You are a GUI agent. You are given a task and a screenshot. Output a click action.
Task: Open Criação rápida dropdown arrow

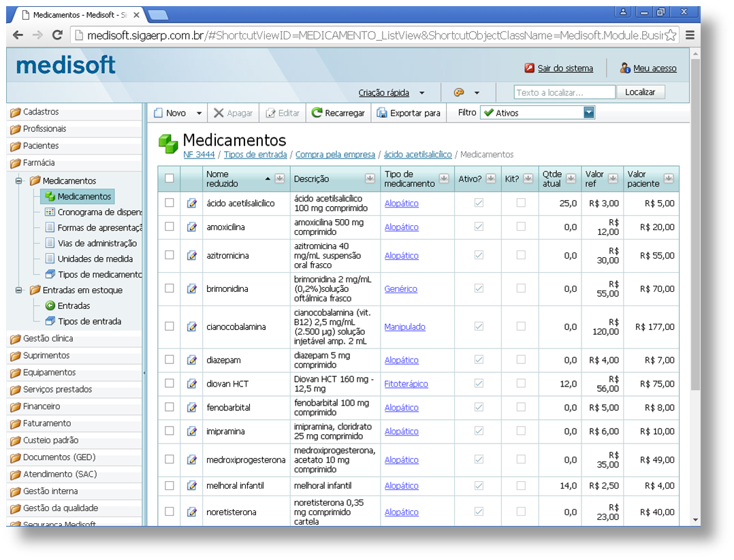coord(421,93)
